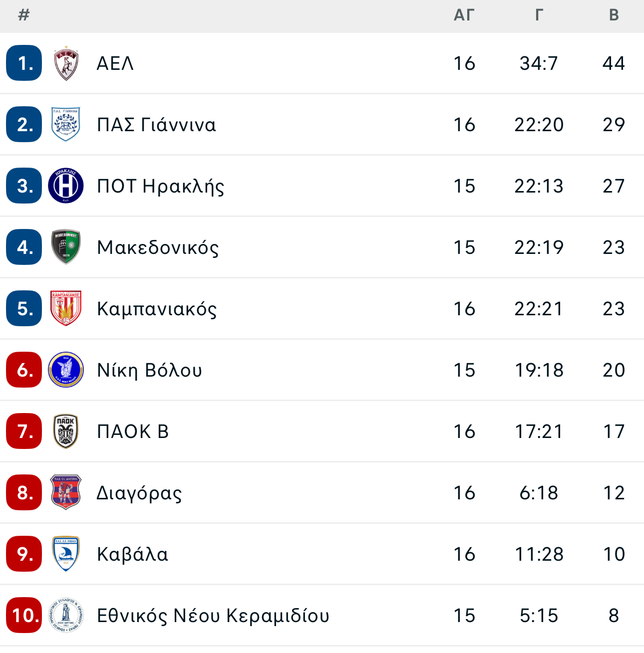Click the blue rank 1 badge
644x653 pixels.
[24, 63]
